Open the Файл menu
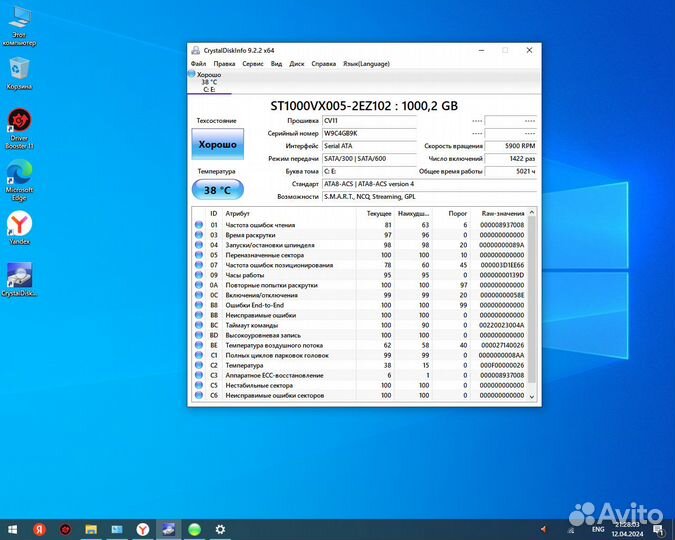Viewport: 675px width, 540px height. (198, 64)
